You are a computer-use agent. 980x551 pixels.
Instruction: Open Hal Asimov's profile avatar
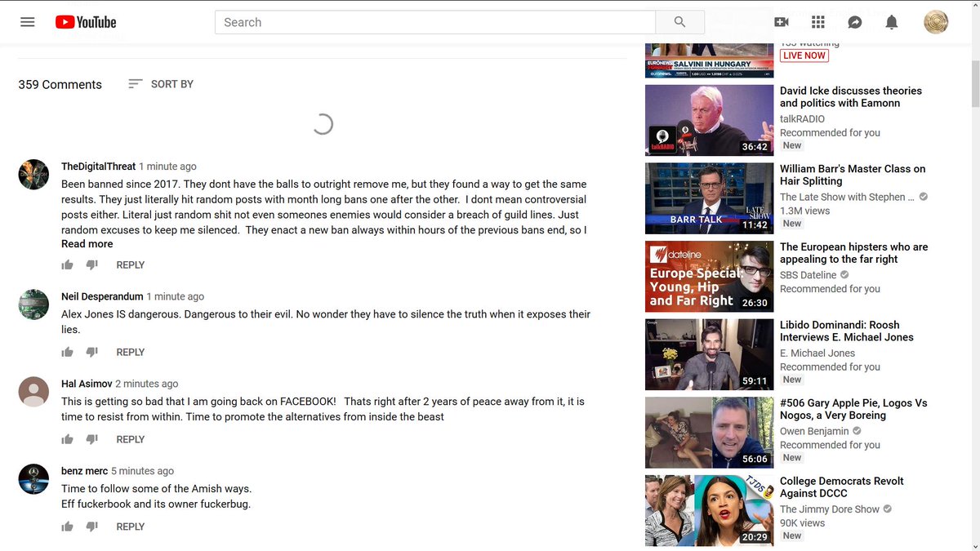[x=33, y=392]
